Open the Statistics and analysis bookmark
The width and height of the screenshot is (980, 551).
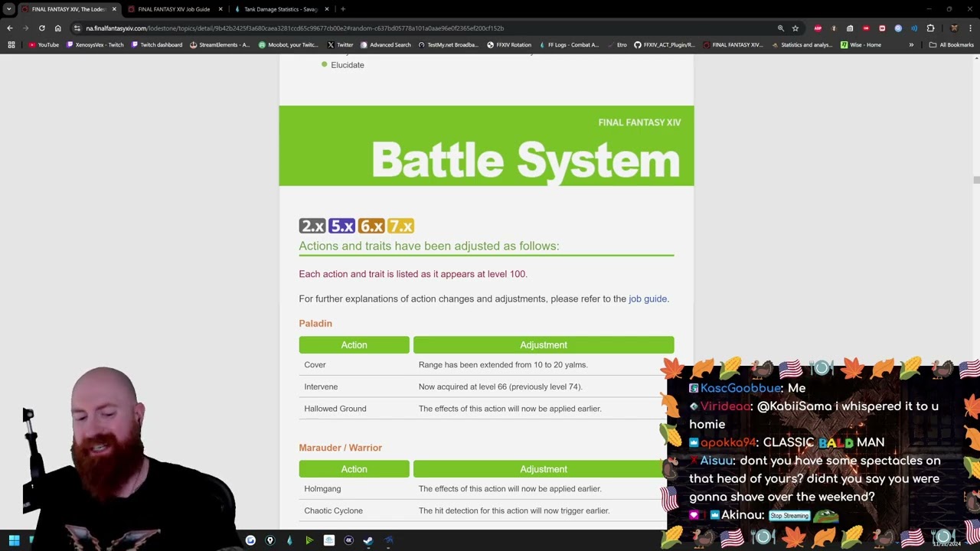click(802, 45)
